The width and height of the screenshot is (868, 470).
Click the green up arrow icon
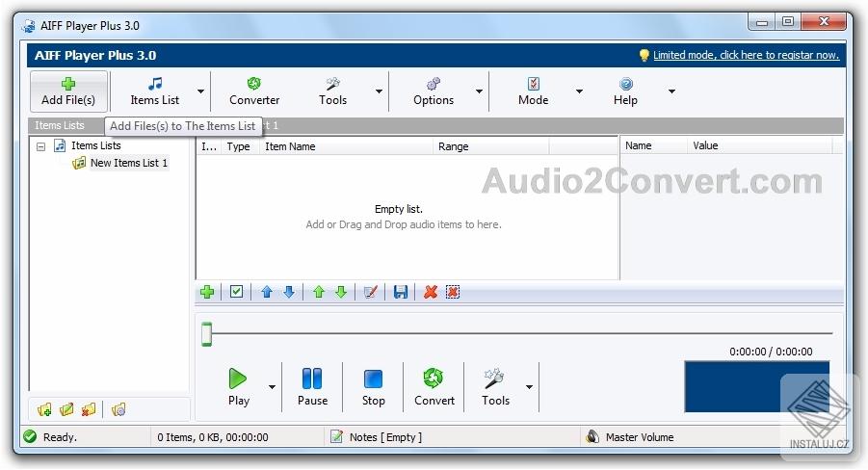[x=319, y=292]
